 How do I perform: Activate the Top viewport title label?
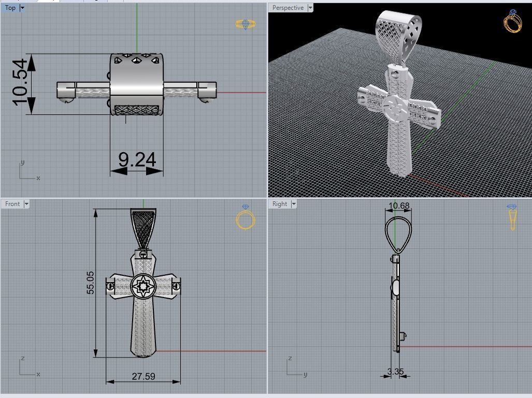[10, 8]
